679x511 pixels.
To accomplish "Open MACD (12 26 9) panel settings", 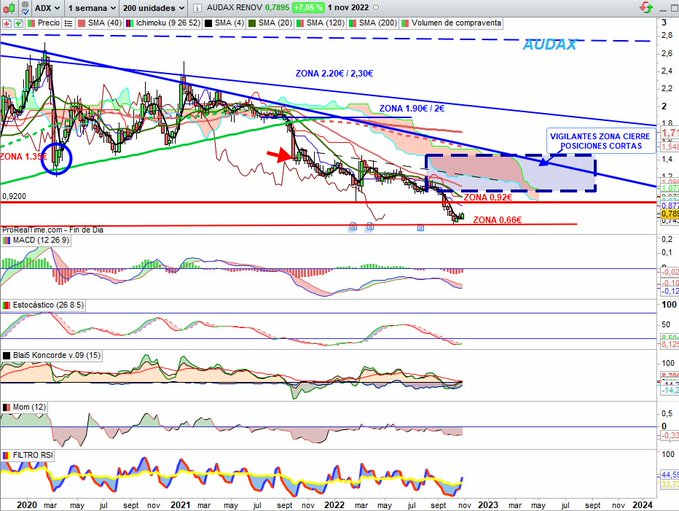I will [x=41, y=240].
